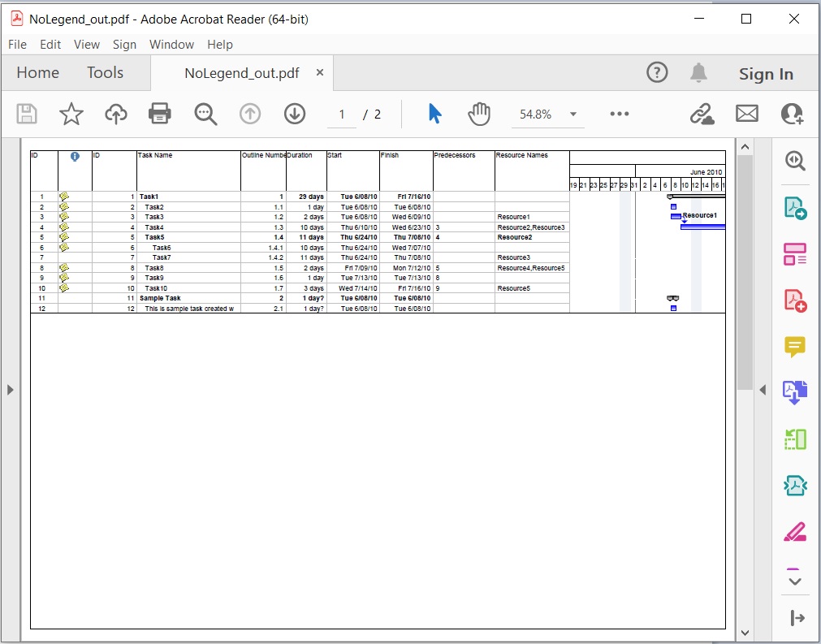The width and height of the screenshot is (821, 644).
Task: Open the Organize Pages tool
Action: point(795,253)
